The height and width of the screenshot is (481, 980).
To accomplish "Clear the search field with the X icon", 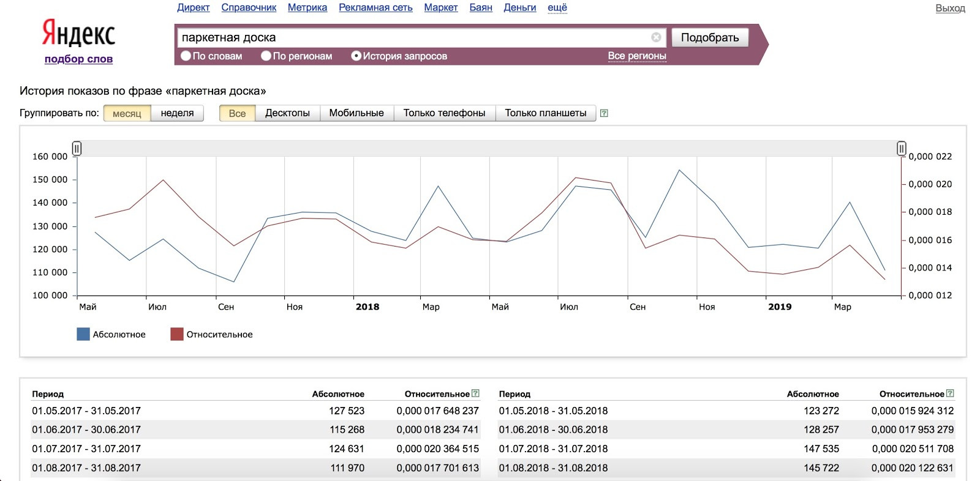I will pos(656,37).
